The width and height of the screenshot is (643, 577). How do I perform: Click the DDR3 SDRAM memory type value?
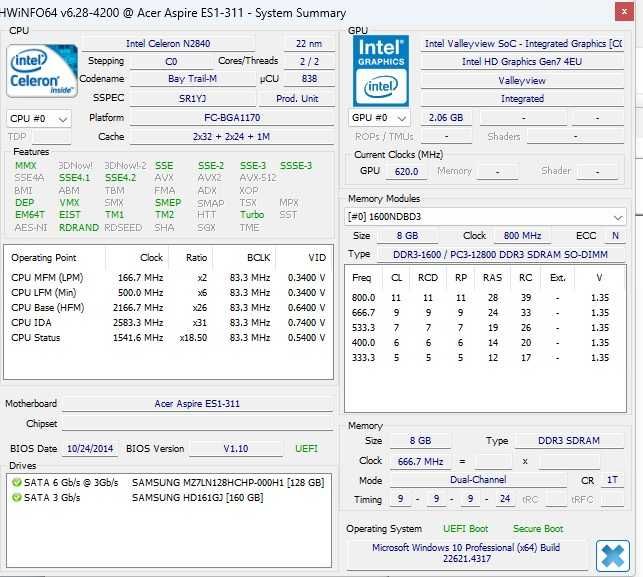pos(569,441)
